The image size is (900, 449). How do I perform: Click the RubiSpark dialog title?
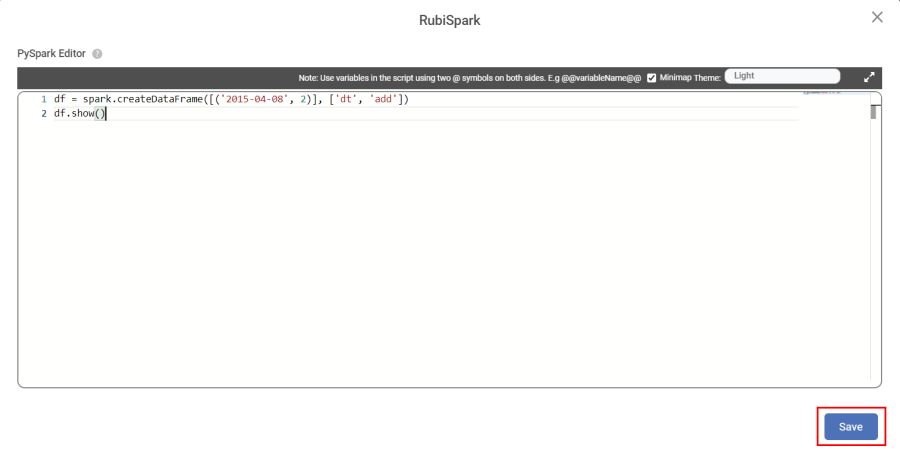449,21
